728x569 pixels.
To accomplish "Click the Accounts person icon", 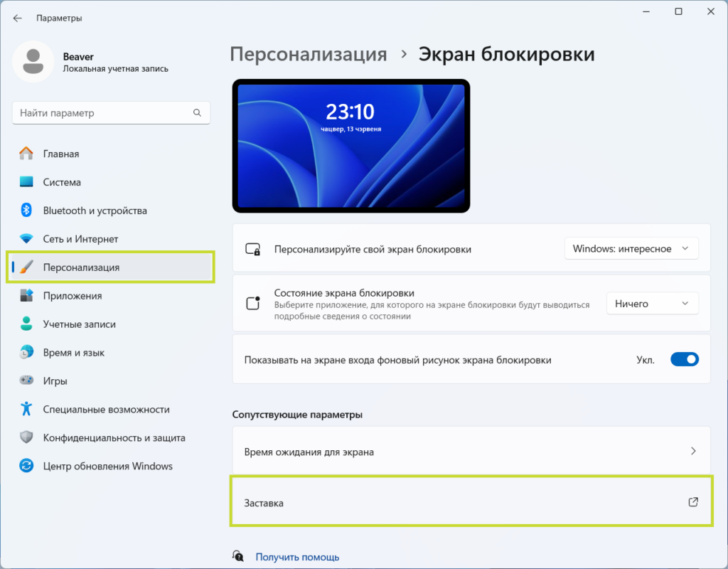I will click(x=26, y=324).
